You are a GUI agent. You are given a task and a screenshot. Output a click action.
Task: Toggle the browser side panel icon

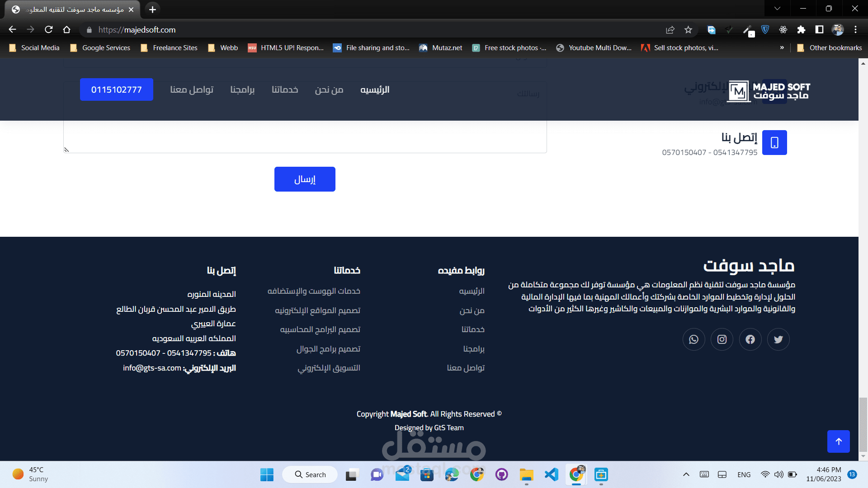coord(819,30)
